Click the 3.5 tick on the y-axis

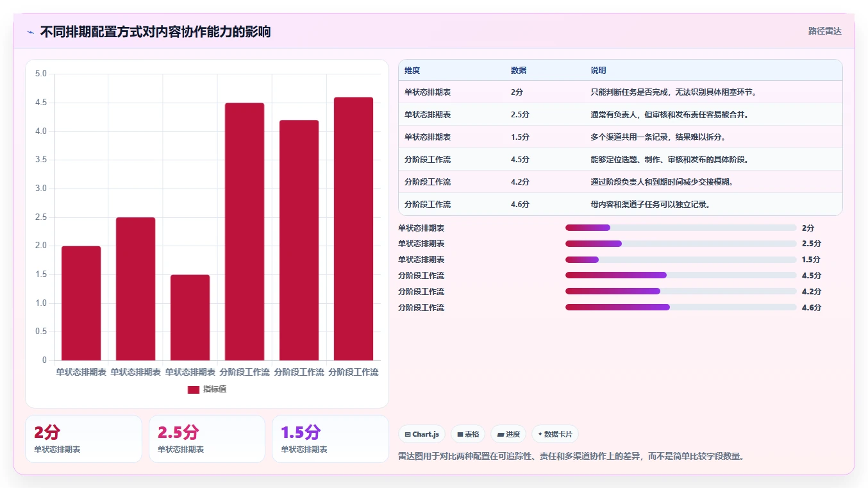pyautogui.click(x=41, y=160)
